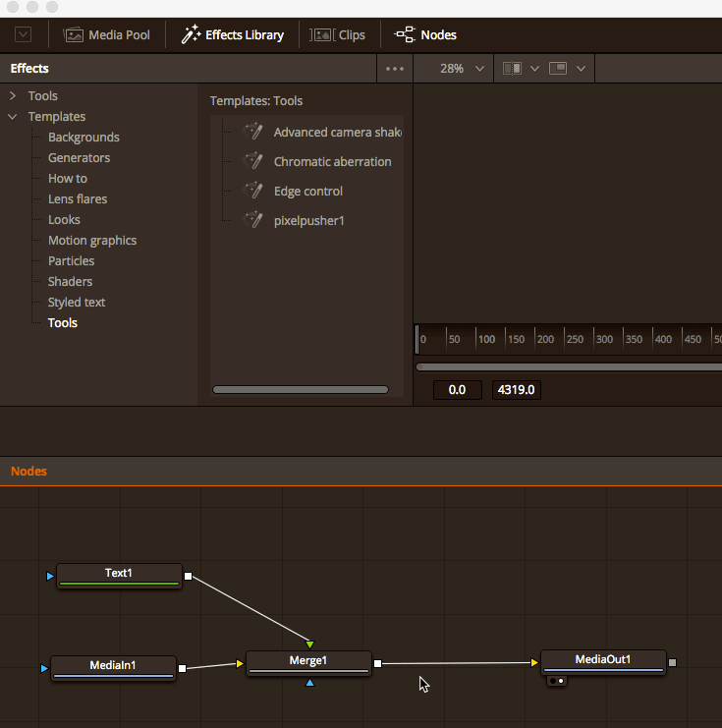Select the Chromatic aberration text label

[332, 161]
